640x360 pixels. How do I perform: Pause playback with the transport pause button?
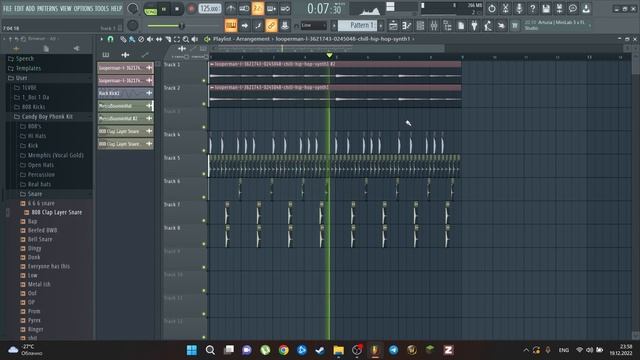[164, 9]
